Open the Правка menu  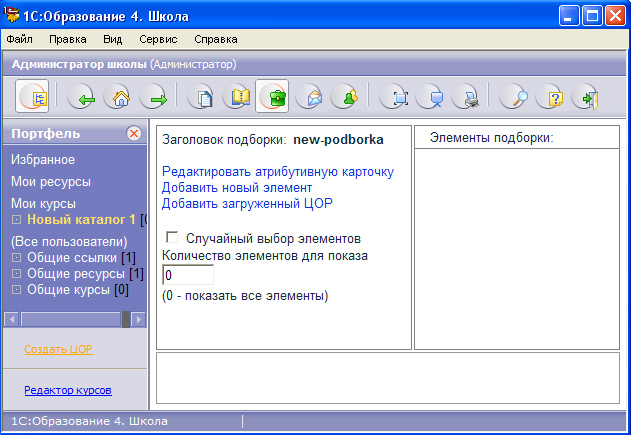[68, 39]
